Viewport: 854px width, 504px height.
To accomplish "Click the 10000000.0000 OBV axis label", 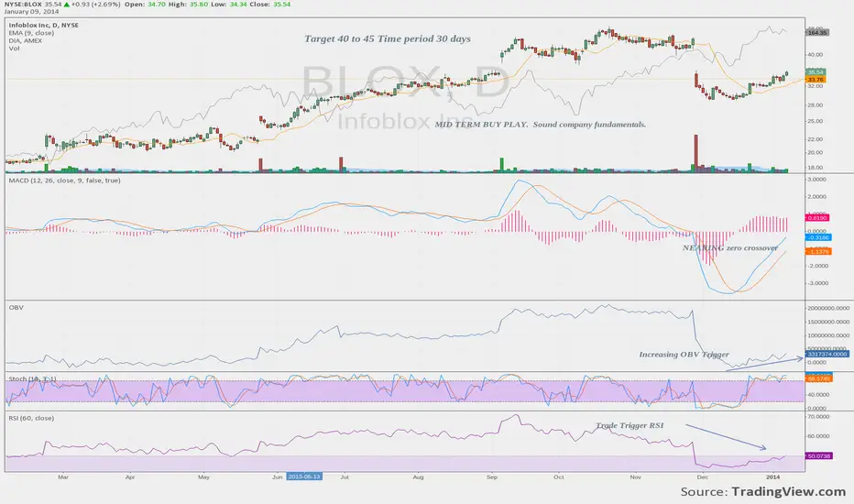I will point(828,335).
